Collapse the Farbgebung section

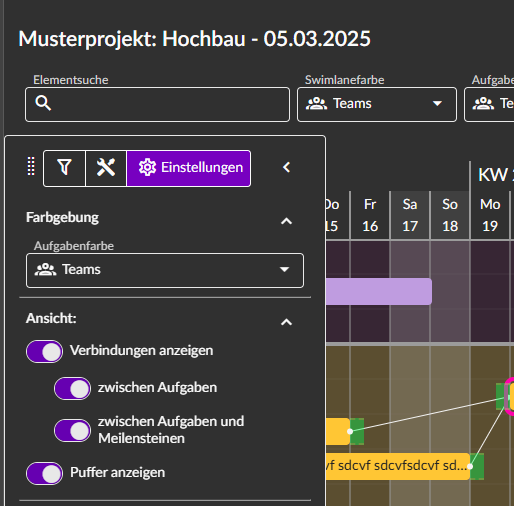point(286,221)
